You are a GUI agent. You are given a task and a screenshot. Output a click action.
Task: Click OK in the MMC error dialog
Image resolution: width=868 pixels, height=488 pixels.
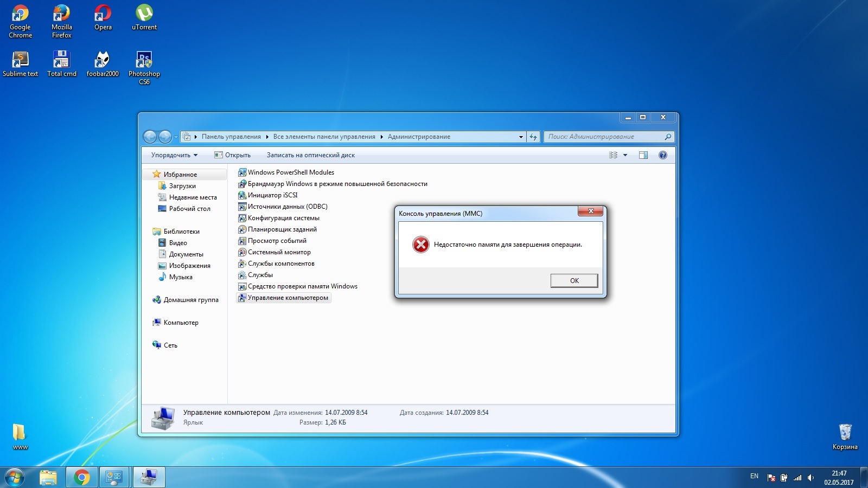tap(574, 280)
